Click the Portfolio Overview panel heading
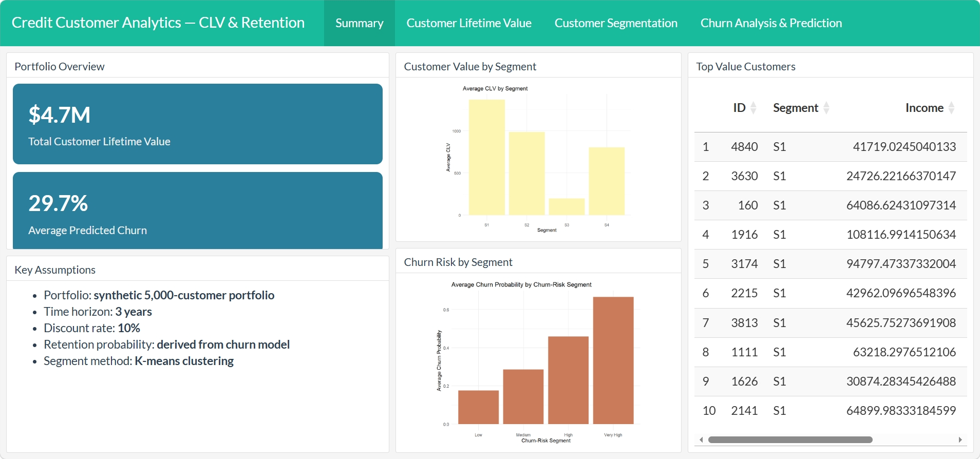 coord(60,66)
